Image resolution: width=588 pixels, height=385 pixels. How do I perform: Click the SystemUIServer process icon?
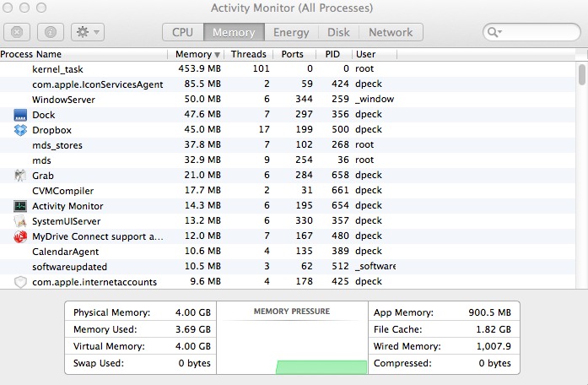pyautogui.click(x=20, y=221)
